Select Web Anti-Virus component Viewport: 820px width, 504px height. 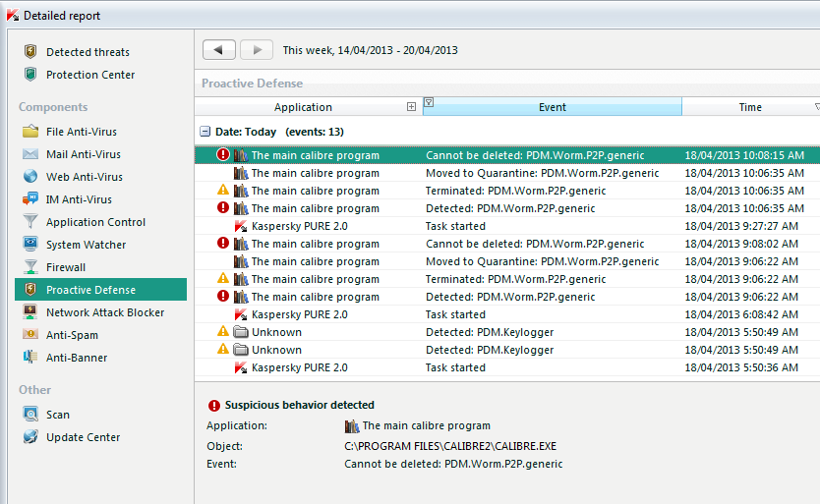pos(85,177)
